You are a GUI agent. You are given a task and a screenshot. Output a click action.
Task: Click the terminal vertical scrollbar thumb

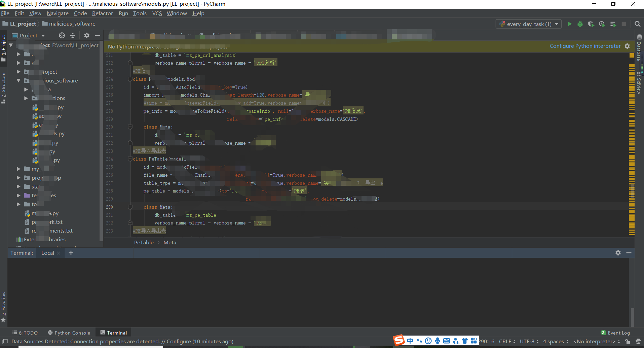pos(633,317)
